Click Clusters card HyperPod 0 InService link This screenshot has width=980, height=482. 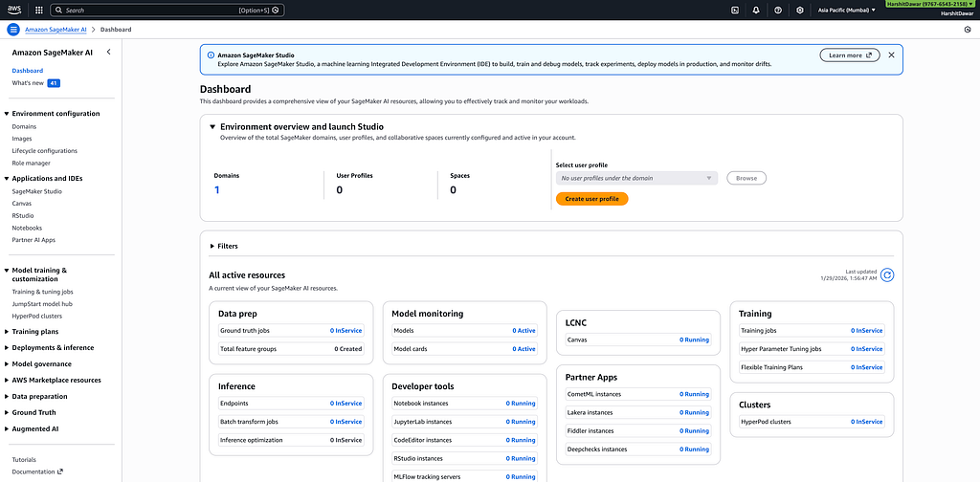pos(866,422)
